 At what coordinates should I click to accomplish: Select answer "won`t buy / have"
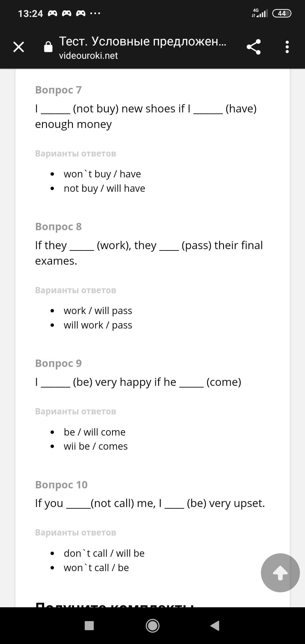click(x=102, y=174)
